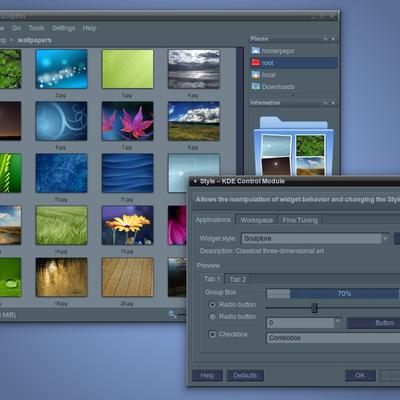The width and height of the screenshot is (400, 400).
Task: Click the Defaults button
Action: (x=245, y=375)
